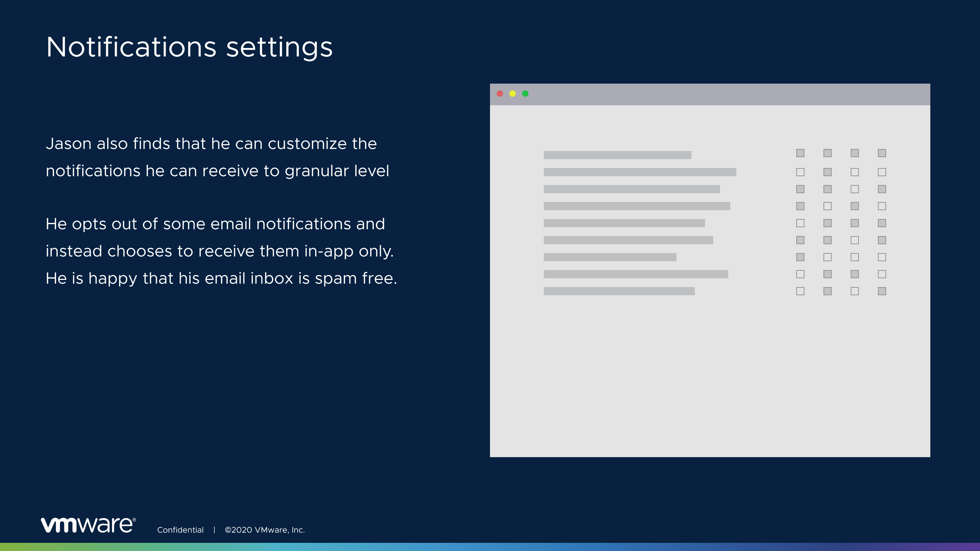Uncheck the first checkbox beside the shortest bar
Image resolution: width=980 pixels, height=551 pixels.
coord(800,257)
